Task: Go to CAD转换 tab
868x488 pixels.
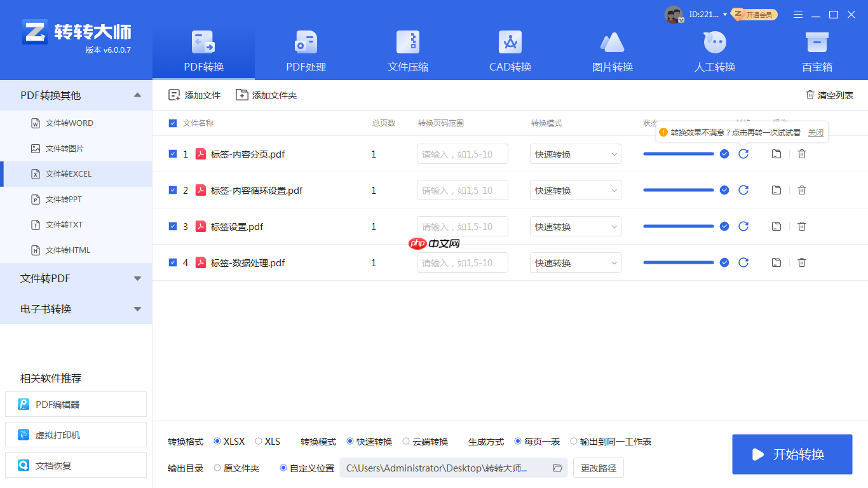Action: pyautogui.click(x=510, y=51)
